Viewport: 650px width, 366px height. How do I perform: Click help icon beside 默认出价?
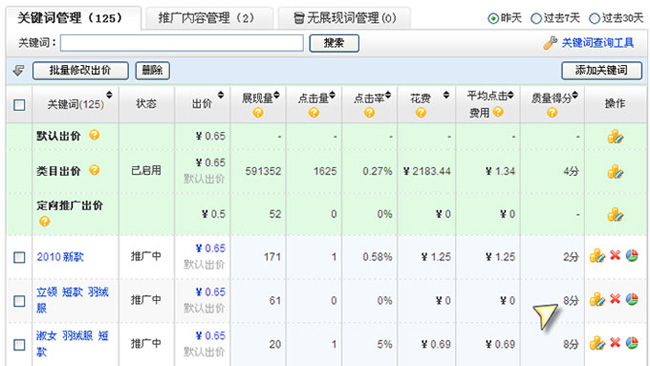click(95, 135)
